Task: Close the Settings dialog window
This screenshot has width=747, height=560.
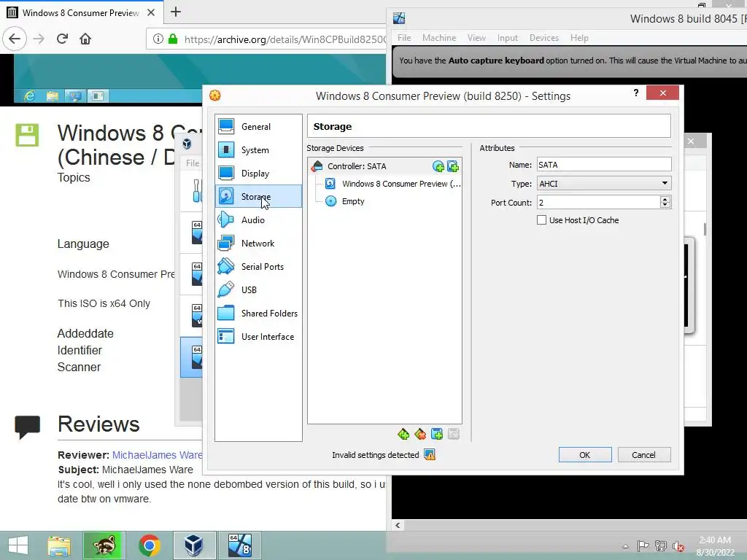Action: pyautogui.click(x=662, y=93)
